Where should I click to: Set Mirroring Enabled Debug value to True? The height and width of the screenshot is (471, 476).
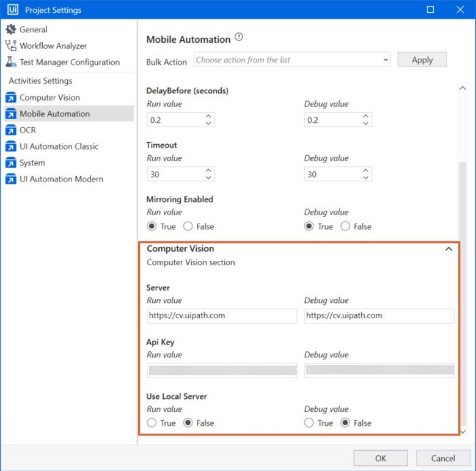[x=309, y=227]
